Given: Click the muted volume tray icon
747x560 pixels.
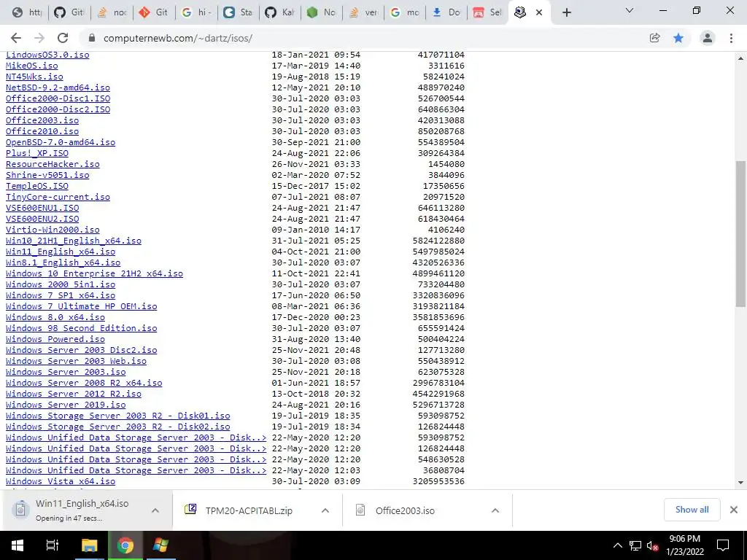Looking at the screenshot, I should point(652,545).
